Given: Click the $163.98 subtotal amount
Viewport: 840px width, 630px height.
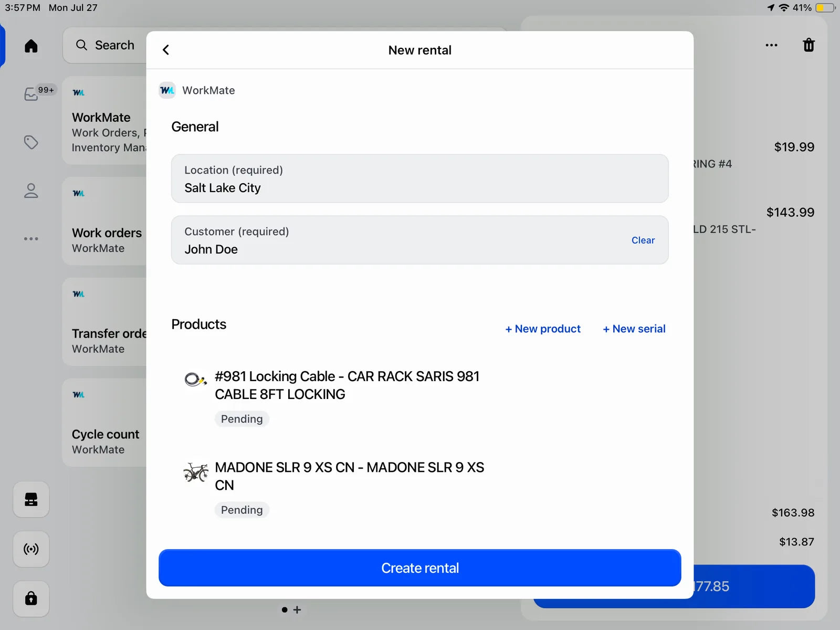Looking at the screenshot, I should pos(793,512).
